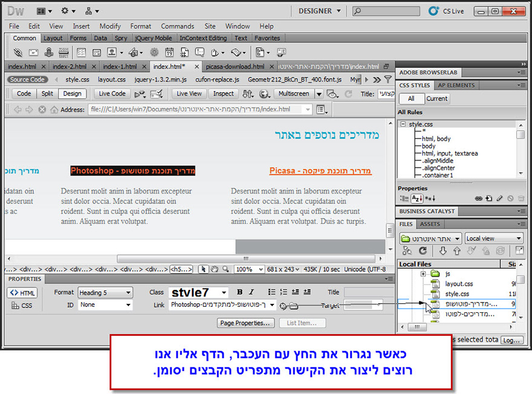Insert a Horizontal Rule
This screenshot has height=394, width=532.
[x=63, y=52]
